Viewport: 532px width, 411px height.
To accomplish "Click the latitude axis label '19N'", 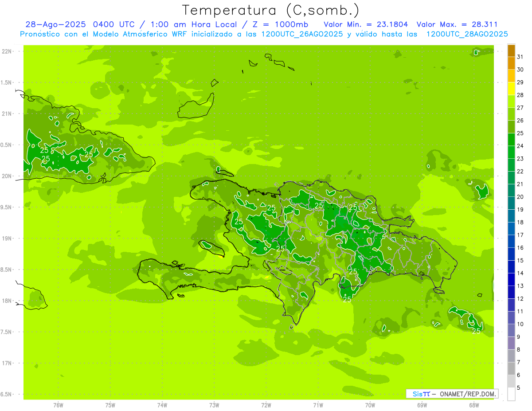I will pos(7,239).
